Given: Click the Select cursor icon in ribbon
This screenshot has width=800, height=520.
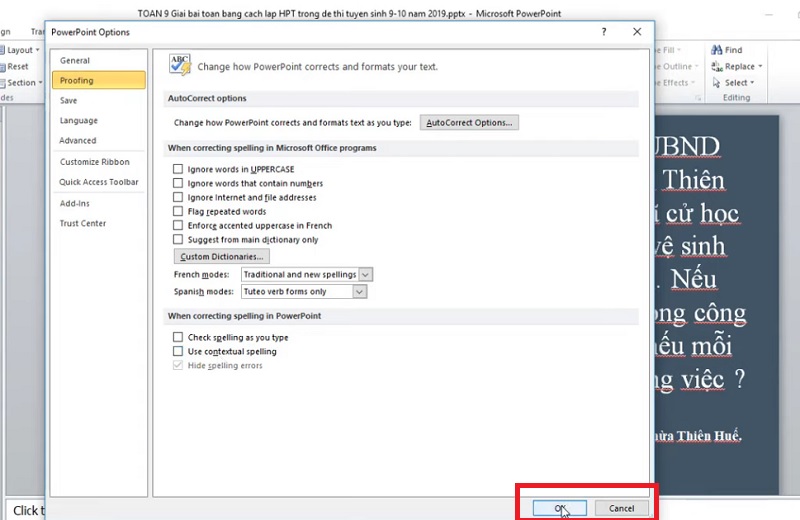Looking at the screenshot, I should point(717,83).
